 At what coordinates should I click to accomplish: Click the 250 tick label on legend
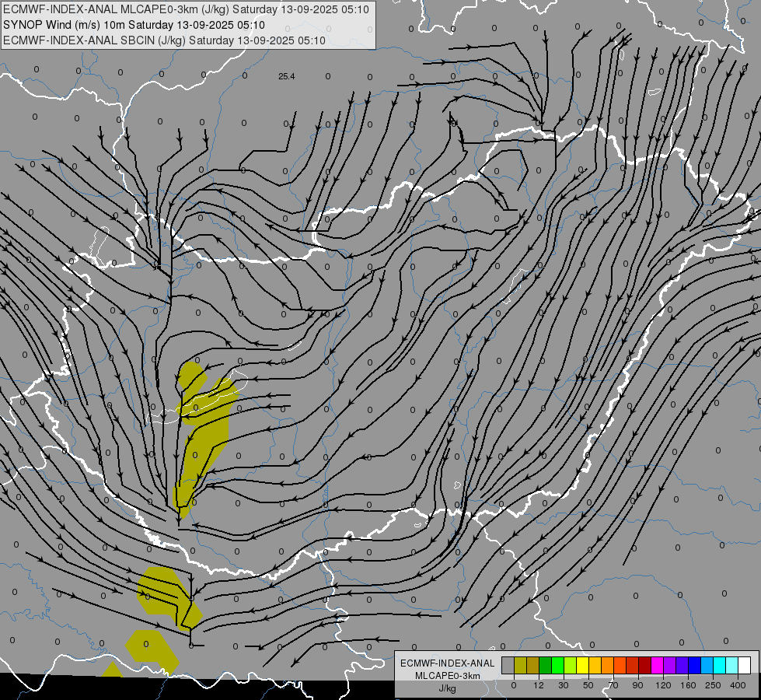pyautogui.click(x=713, y=685)
